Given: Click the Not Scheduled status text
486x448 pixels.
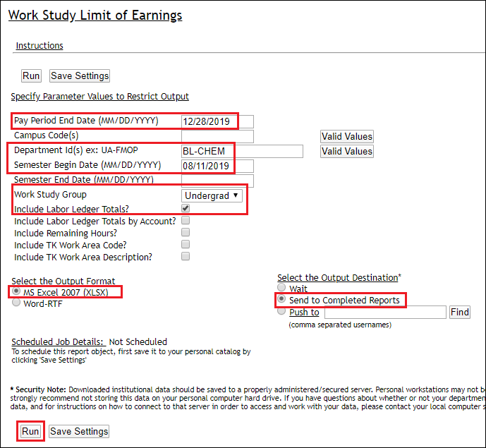Looking at the screenshot, I should point(138,342).
